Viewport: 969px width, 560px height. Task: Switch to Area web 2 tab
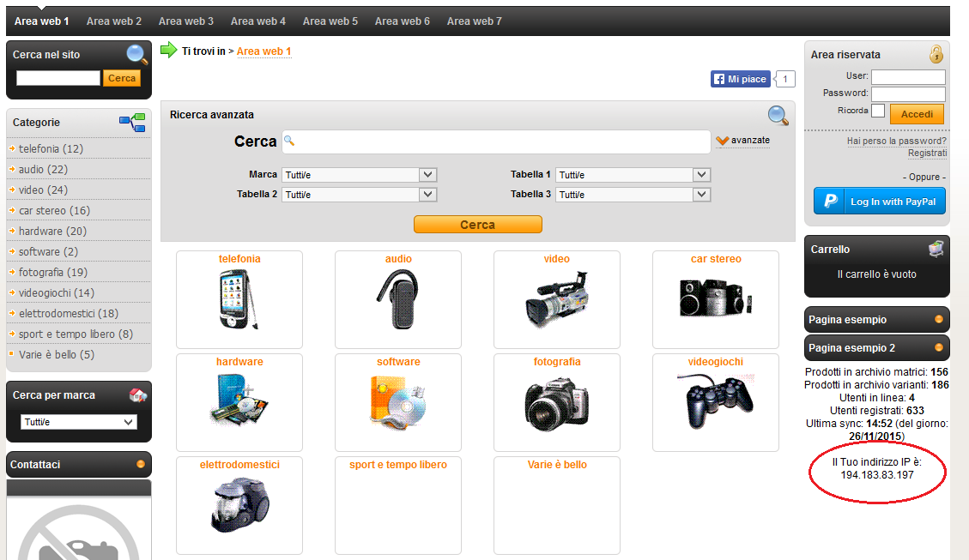point(113,21)
